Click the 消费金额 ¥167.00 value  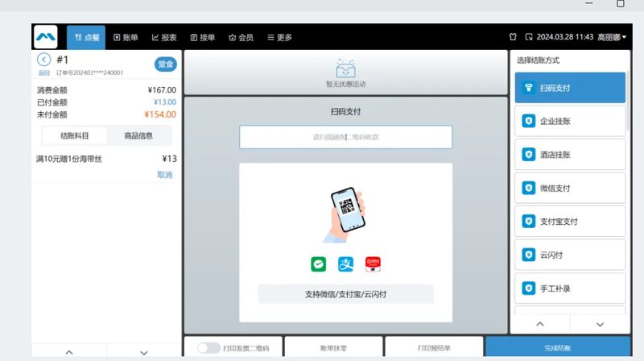coord(162,90)
